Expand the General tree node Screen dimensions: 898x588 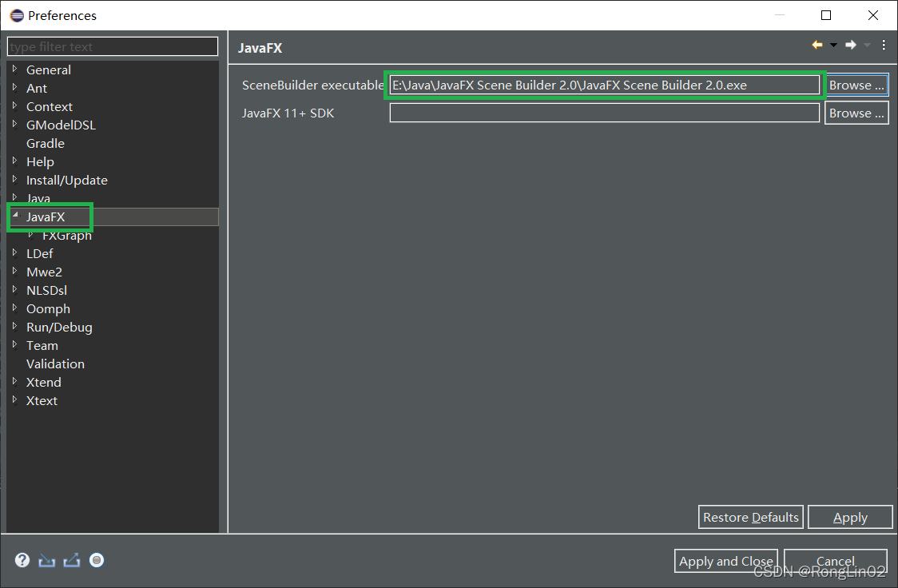tap(15, 70)
